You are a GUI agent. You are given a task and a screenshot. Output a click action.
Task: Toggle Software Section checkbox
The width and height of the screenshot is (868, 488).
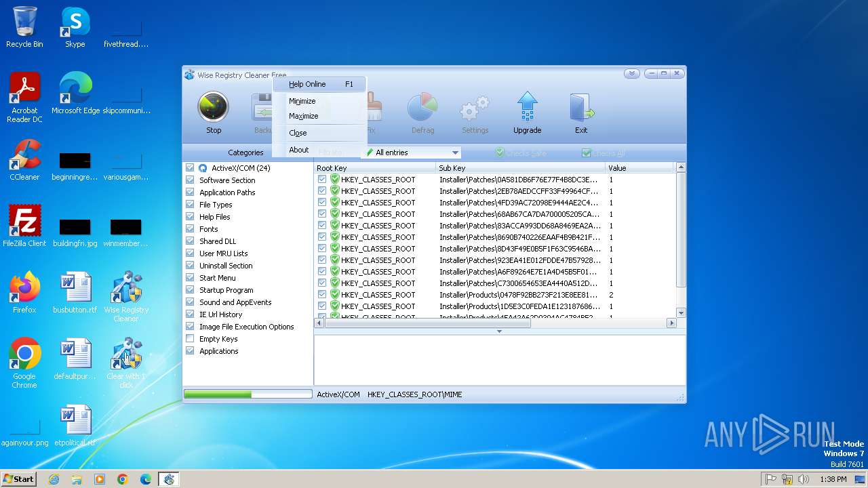(x=190, y=180)
